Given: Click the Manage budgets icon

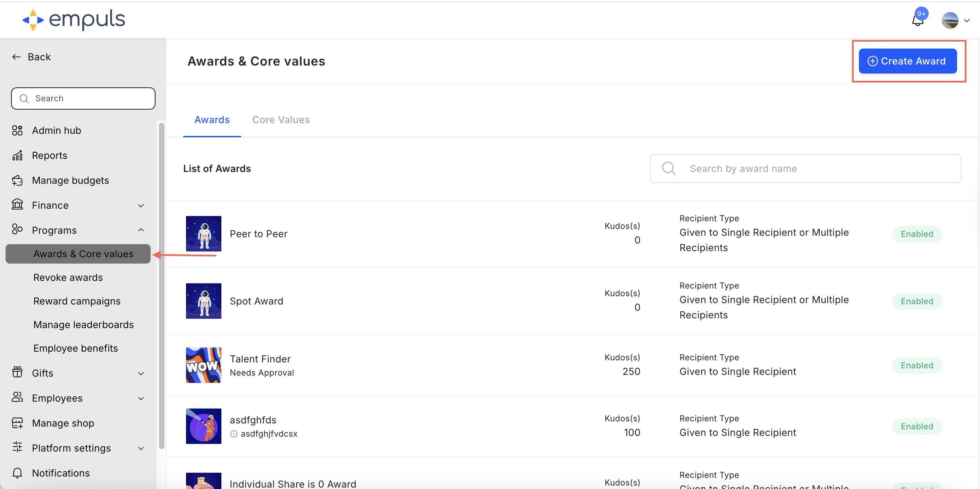Looking at the screenshot, I should (x=17, y=180).
